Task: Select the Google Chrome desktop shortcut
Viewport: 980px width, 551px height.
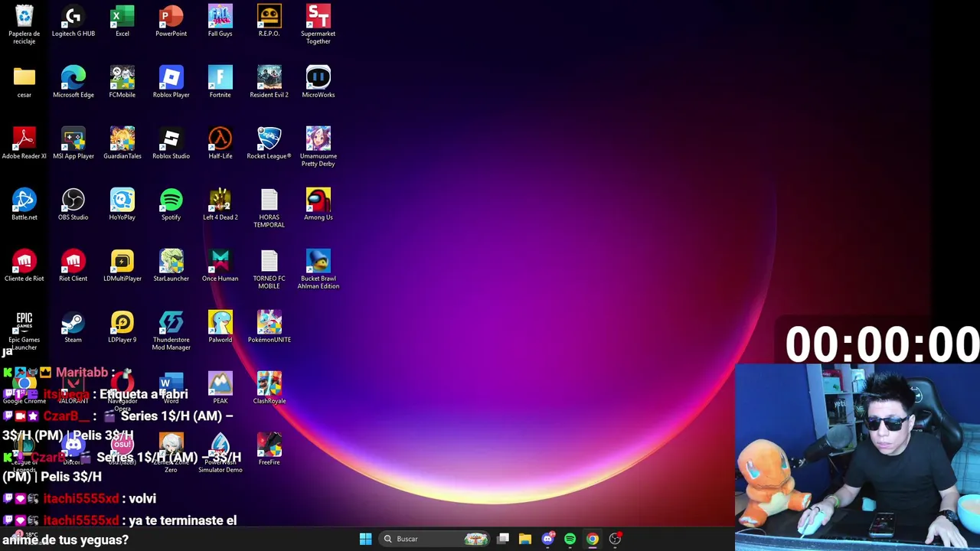Action: 24,388
